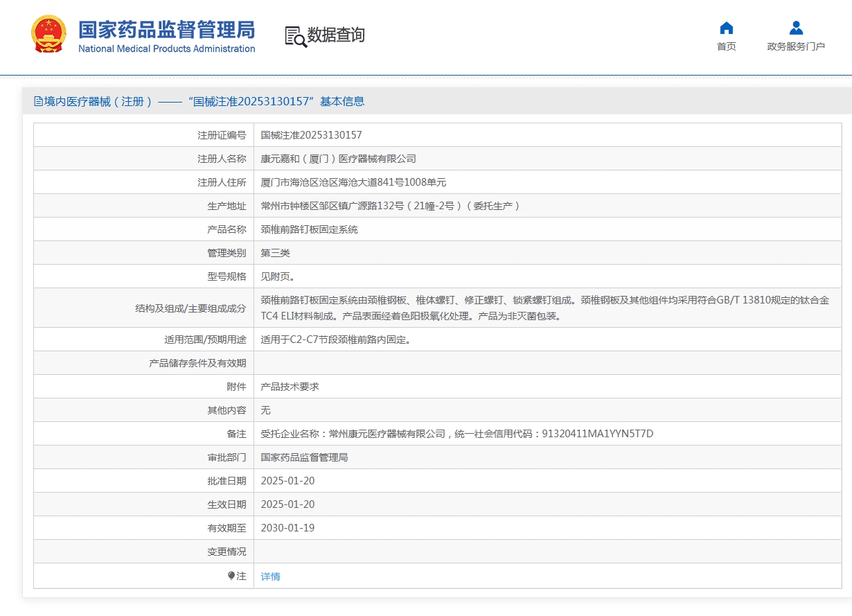
Task: Click the 结构及组成/主要组成成分 label
Action: (190, 308)
